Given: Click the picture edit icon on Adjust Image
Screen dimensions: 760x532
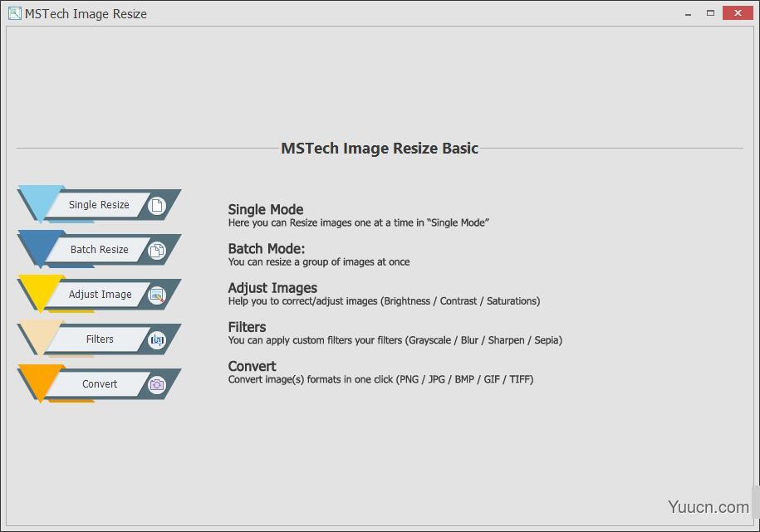Looking at the screenshot, I should click(x=156, y=295).
